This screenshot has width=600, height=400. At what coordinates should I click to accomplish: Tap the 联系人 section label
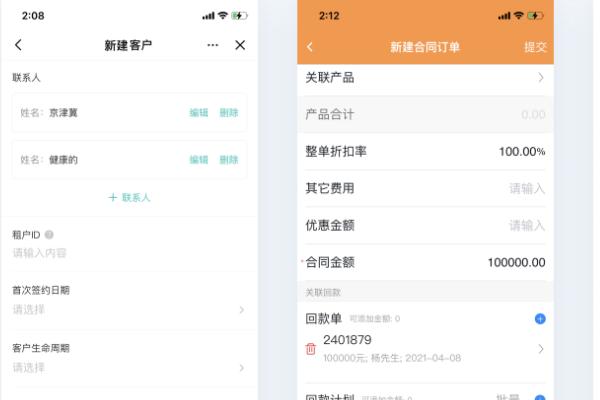[26, 78]
